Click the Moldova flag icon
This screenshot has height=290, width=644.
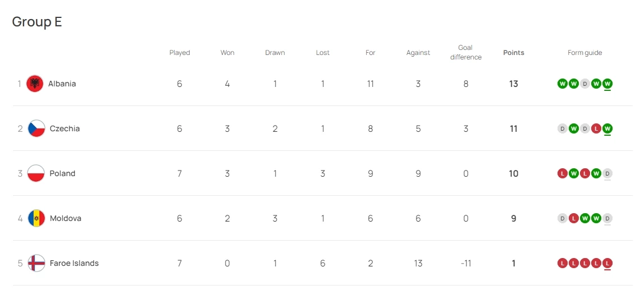click(x=36, y=218)
